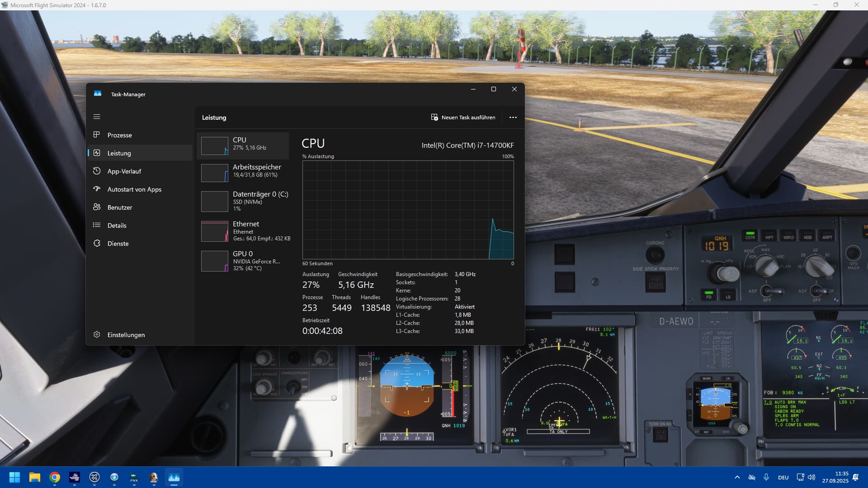Open the three-dots more options menu

coord(513,117)
